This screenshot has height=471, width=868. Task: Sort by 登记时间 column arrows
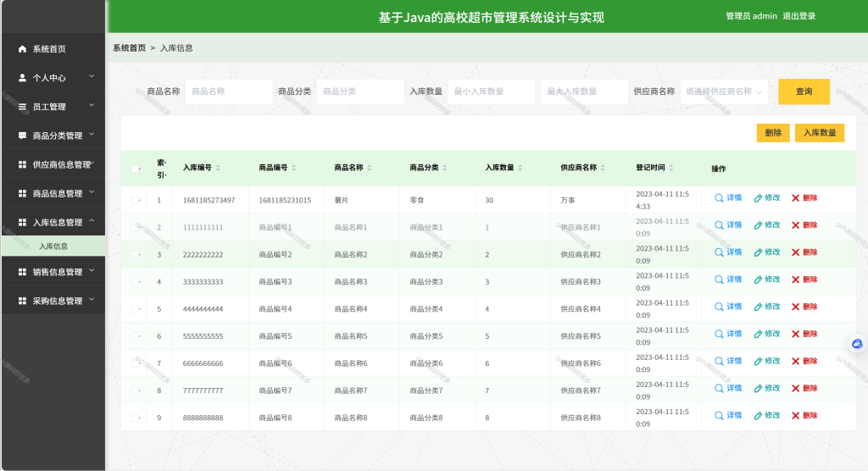pyautogui.click(x=671, y=168)
